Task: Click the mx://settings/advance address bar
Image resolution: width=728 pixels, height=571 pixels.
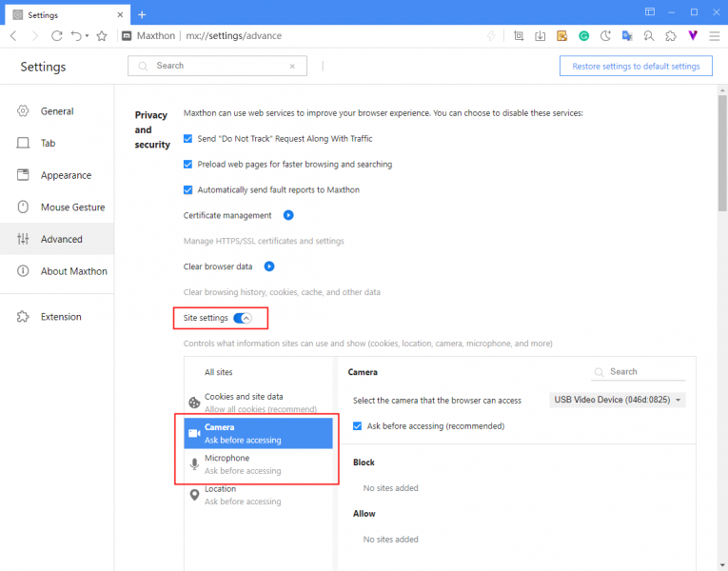Action: click(233, 36)
